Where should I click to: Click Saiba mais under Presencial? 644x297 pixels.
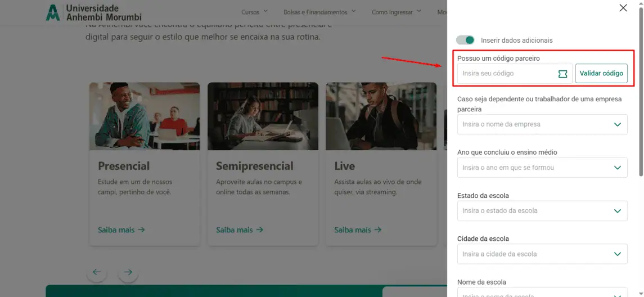121,229
